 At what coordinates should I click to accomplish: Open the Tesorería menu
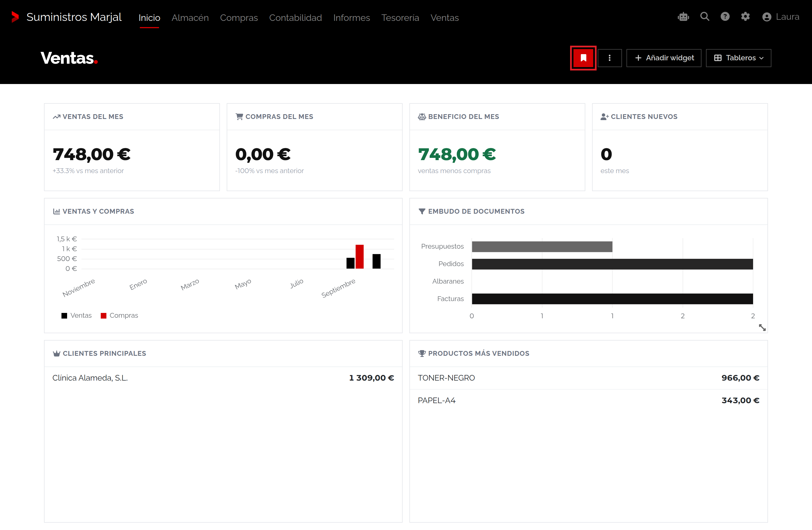400,18
